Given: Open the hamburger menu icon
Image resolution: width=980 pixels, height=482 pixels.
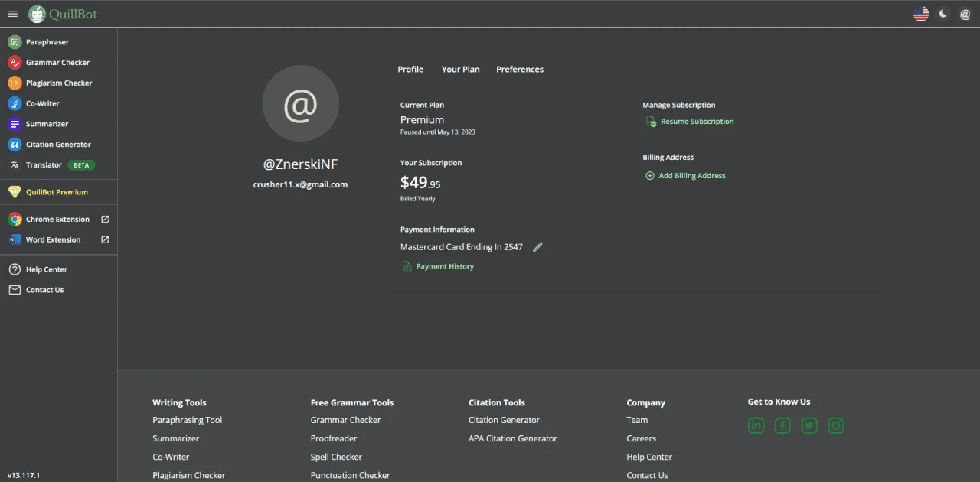Looking at the screenshot, I should (x=12, y=14).
